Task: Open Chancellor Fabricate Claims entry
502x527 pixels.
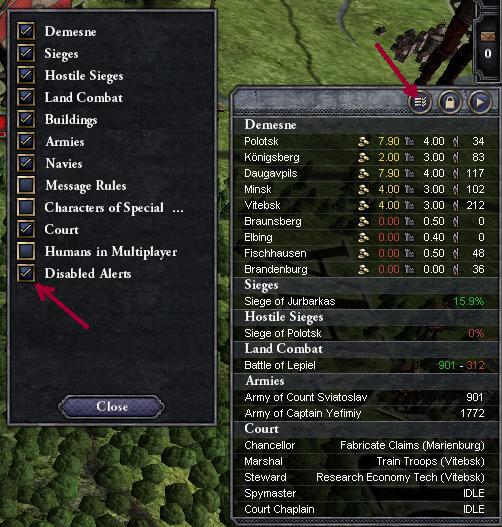Action: point(366,445)
